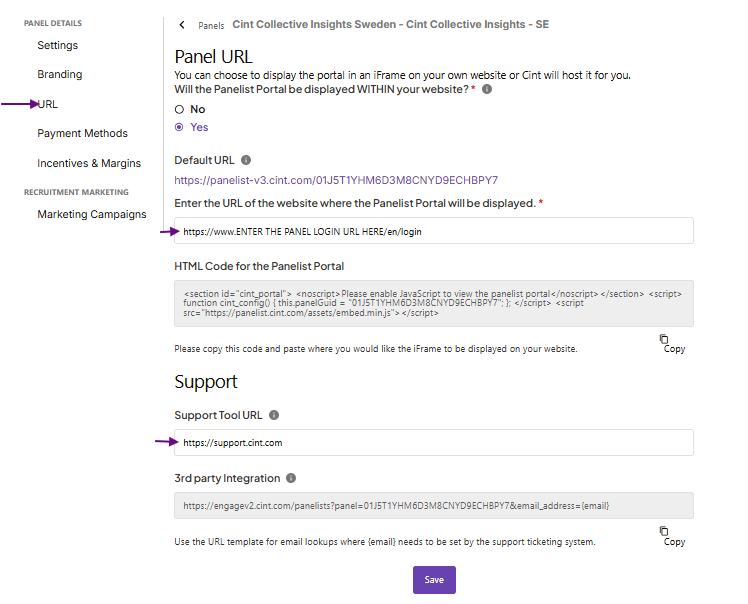
Task: Edit the panel login website URL field
Action: point(434,231)
